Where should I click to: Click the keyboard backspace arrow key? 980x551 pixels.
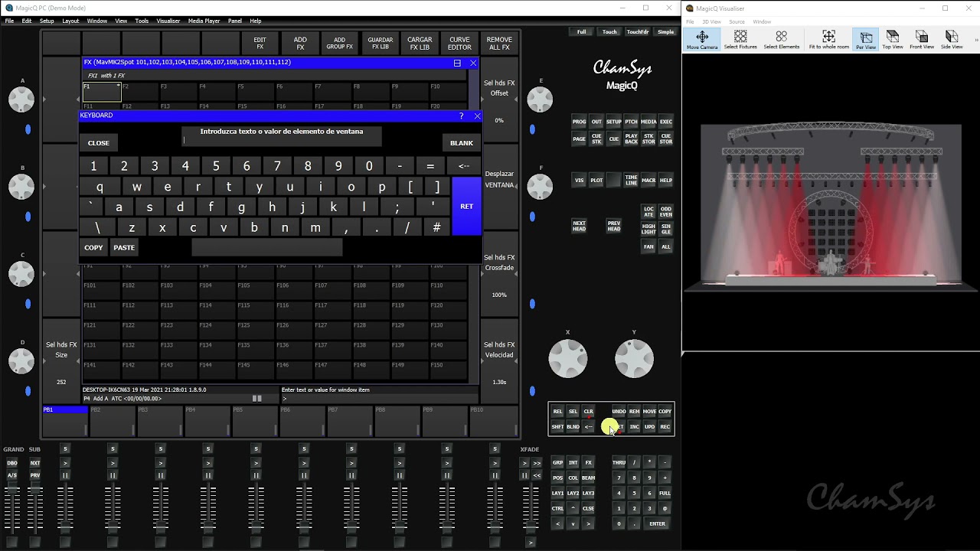[x=464, y=166]
